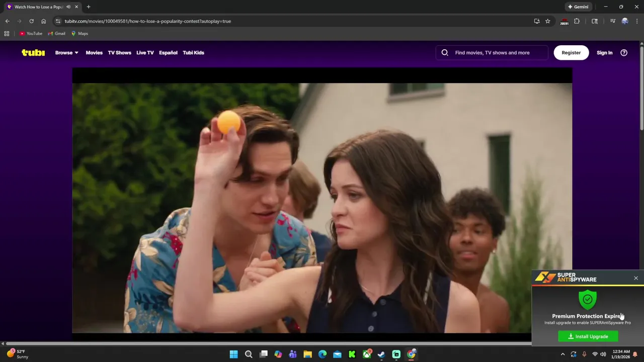Open the Chrome three-dot menu
The width and height of the screenshot is (644, 362).
[637, 21]
